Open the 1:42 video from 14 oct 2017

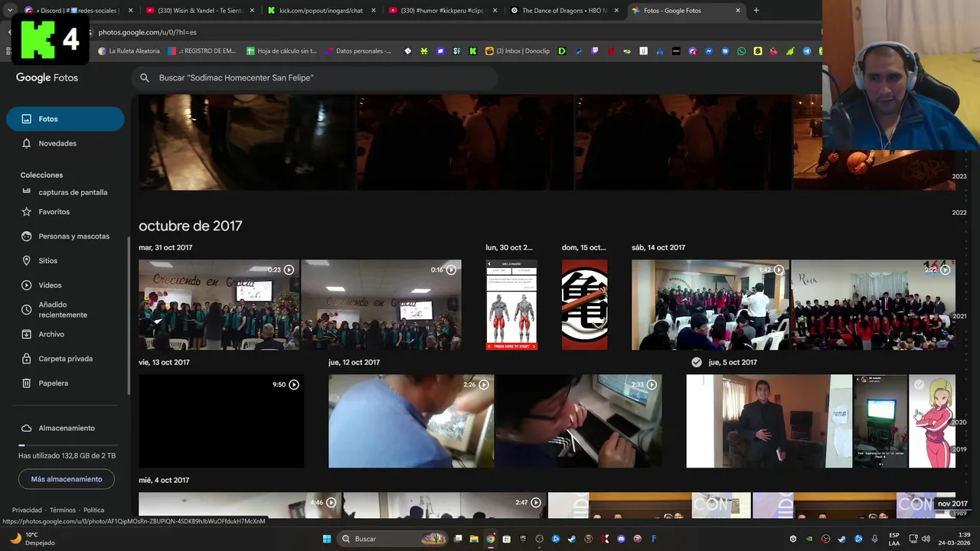[710, 305]
